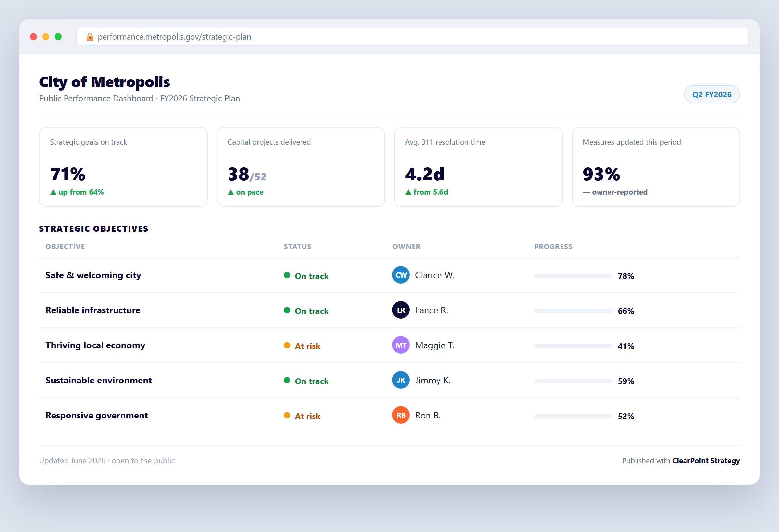Screen dimensions: 779x532
Task: Click the green status dot for Sustainable environment
Action: pos(287,380)
